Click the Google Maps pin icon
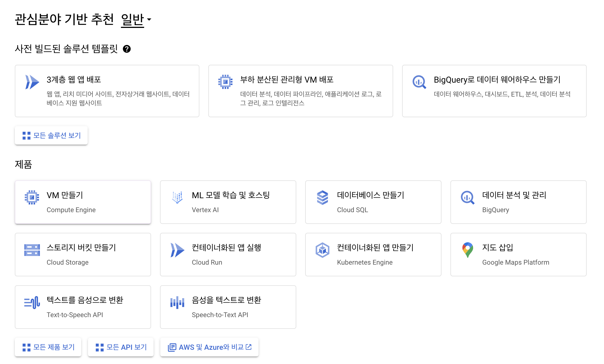604x364 pixels. pos(467,250)
